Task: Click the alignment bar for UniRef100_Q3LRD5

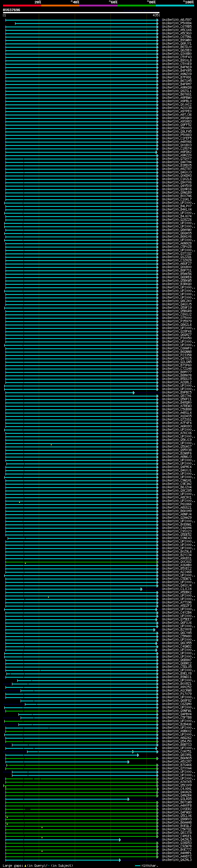Action: click(x=67, y=799)
